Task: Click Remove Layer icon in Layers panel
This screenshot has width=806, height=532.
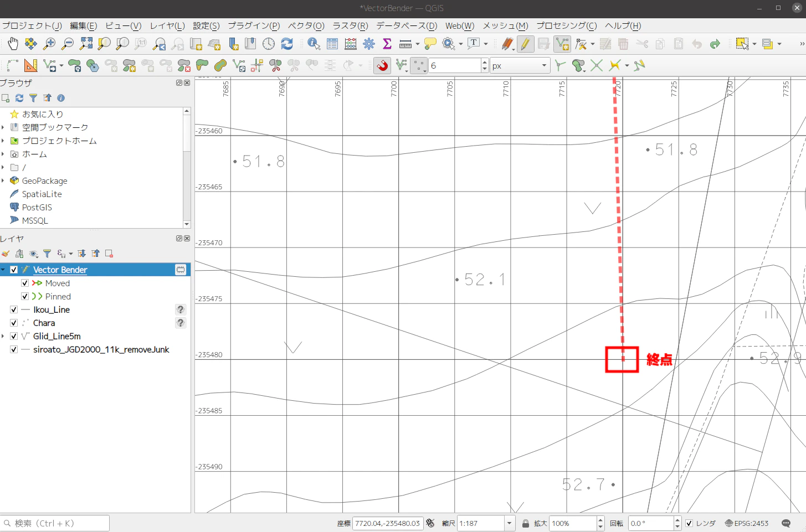Action: point(109,254)
